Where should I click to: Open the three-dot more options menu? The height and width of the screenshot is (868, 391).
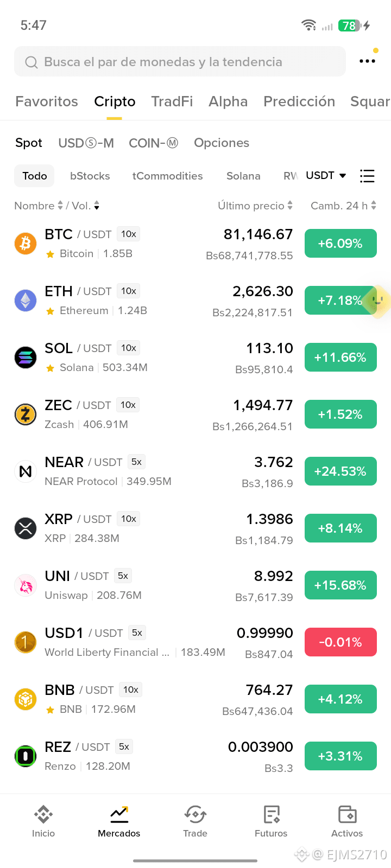pyautogui.click(x=367, y=61)
